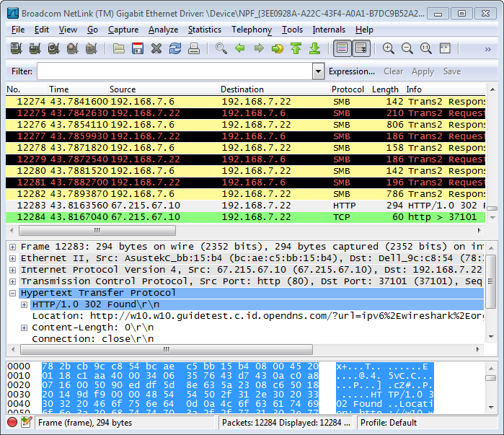Restart the running capture icon
Viewport: 504px width, 435px height.
(x=92, y=48)
